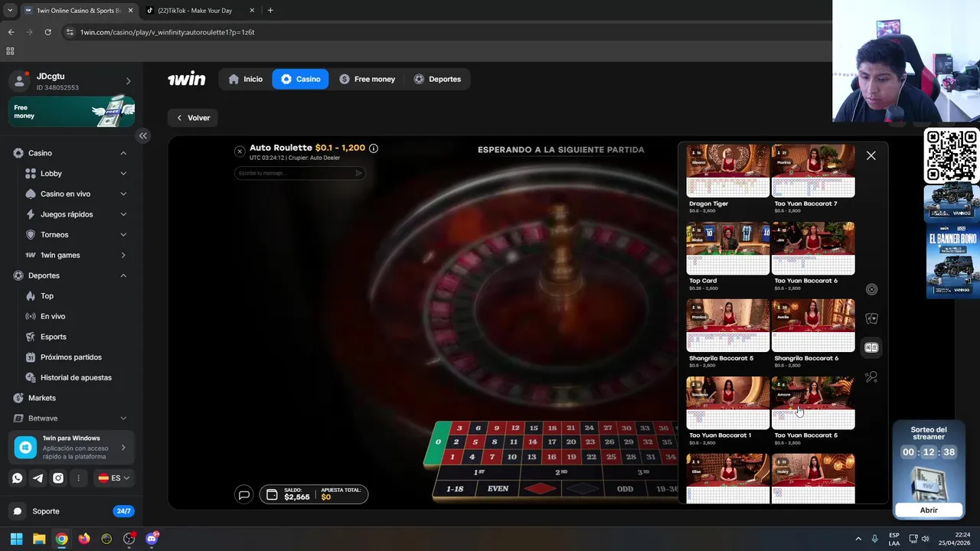This screenshot has width=980, height=551.
Task: Bet on EVEN on roulette table
Action: coord(498,489)
